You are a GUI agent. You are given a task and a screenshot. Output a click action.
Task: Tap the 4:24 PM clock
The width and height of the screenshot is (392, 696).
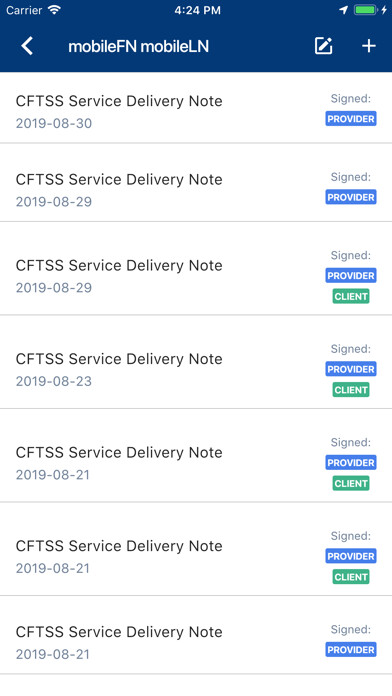coord(197,10)
